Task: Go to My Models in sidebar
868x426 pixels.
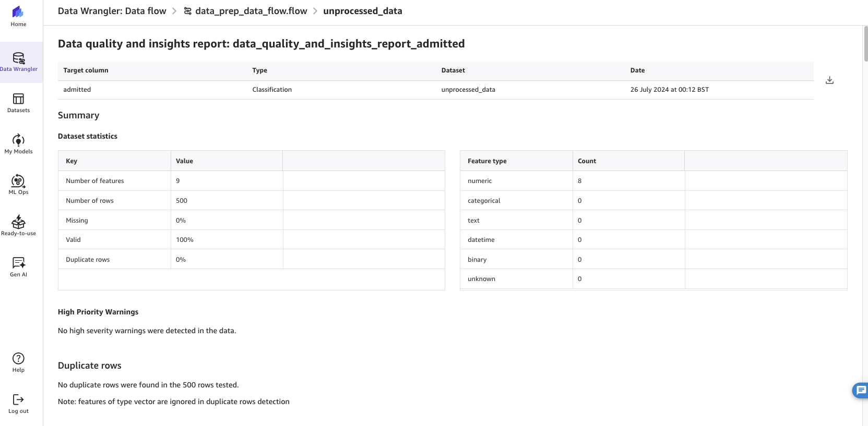Action: point(18,144)
